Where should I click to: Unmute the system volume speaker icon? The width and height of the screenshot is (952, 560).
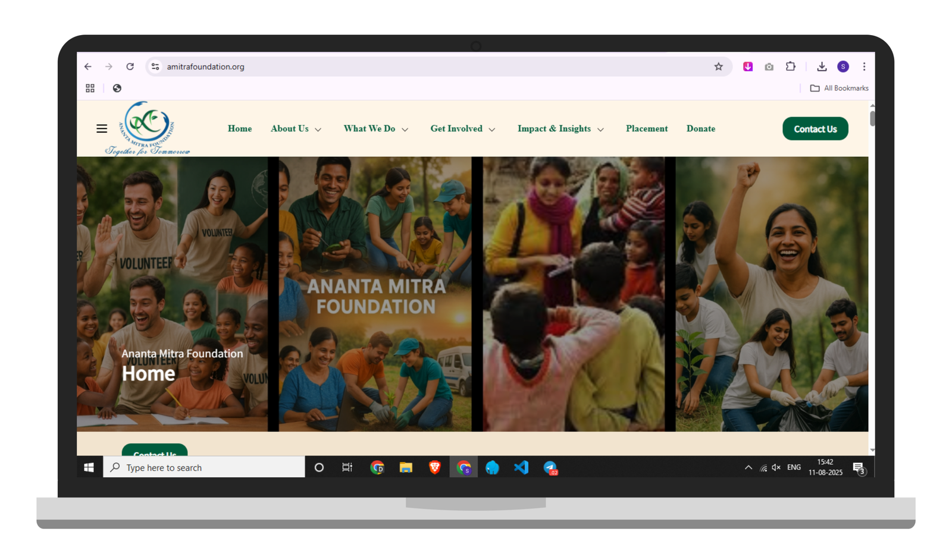click(776, 468)
